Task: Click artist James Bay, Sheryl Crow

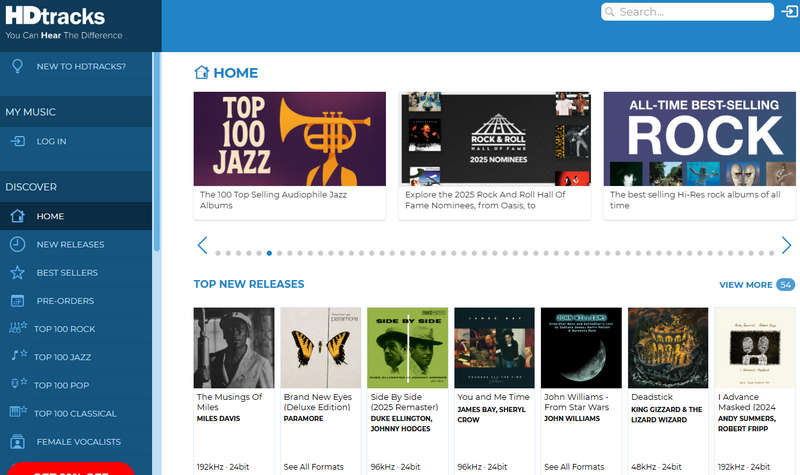Action: (491, 414)
